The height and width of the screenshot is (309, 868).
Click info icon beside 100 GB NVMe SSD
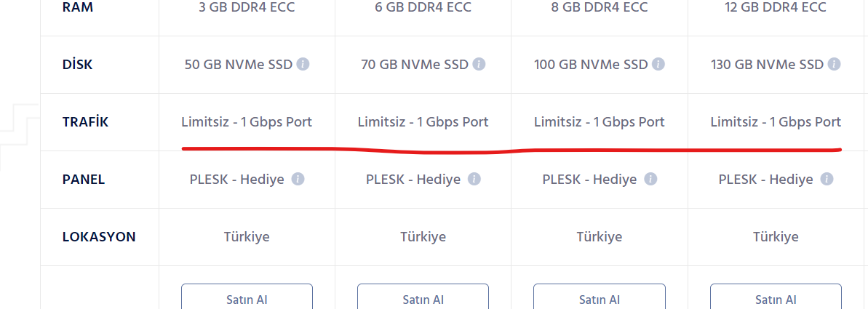[658, 64]
